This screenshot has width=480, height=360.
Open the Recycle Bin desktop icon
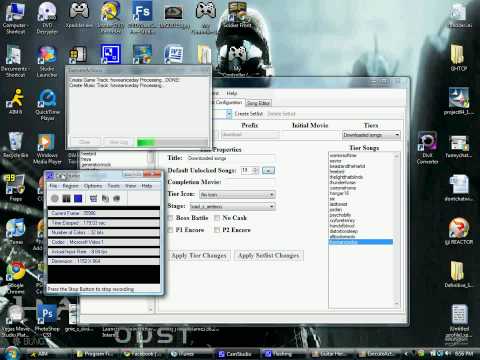15,145
